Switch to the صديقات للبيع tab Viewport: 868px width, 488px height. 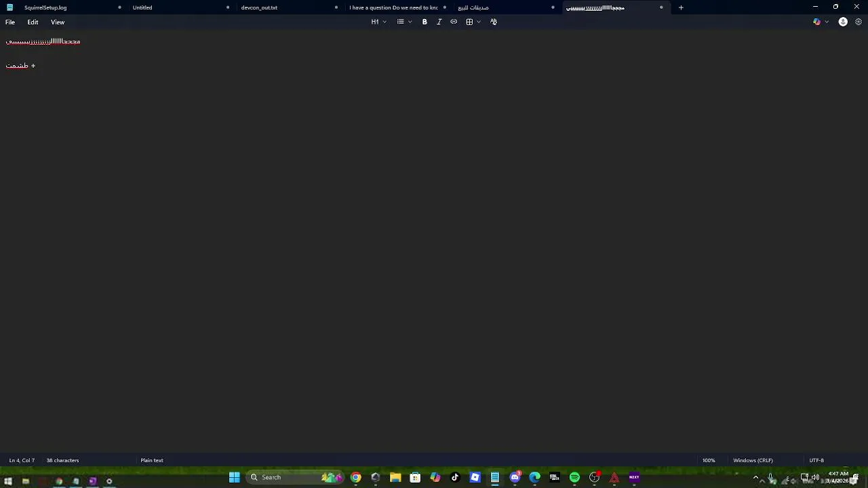473,7
